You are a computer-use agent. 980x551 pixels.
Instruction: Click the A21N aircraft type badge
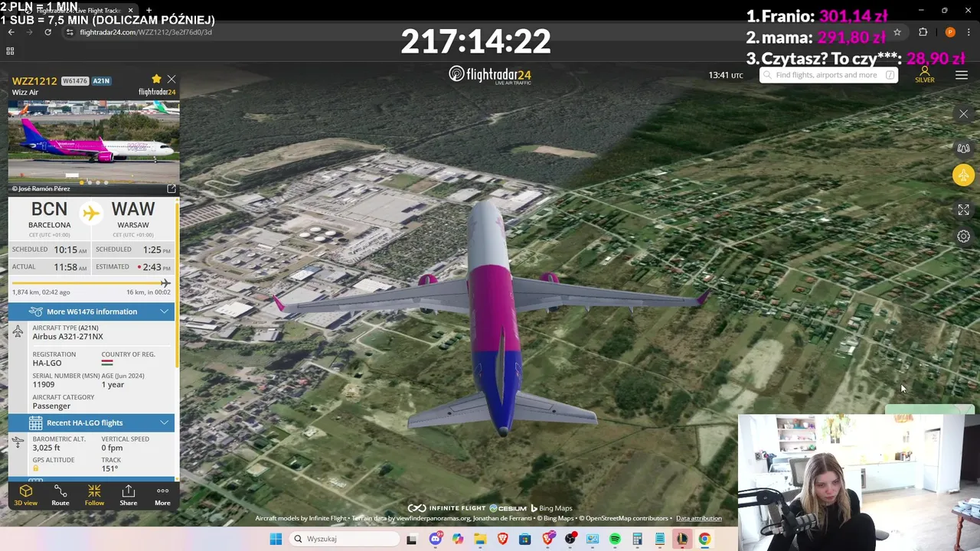click(102, 81)
